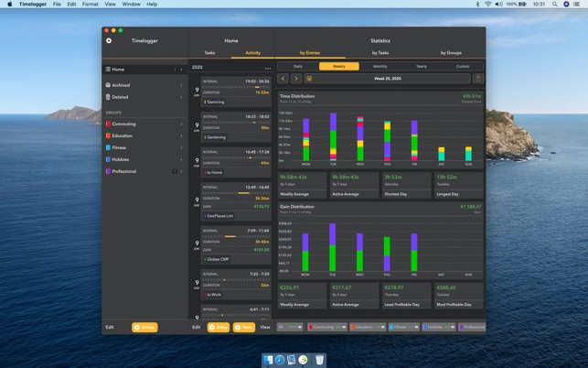
Task: Click the Archived box icon in sidebar
Action: coord(108,85)
